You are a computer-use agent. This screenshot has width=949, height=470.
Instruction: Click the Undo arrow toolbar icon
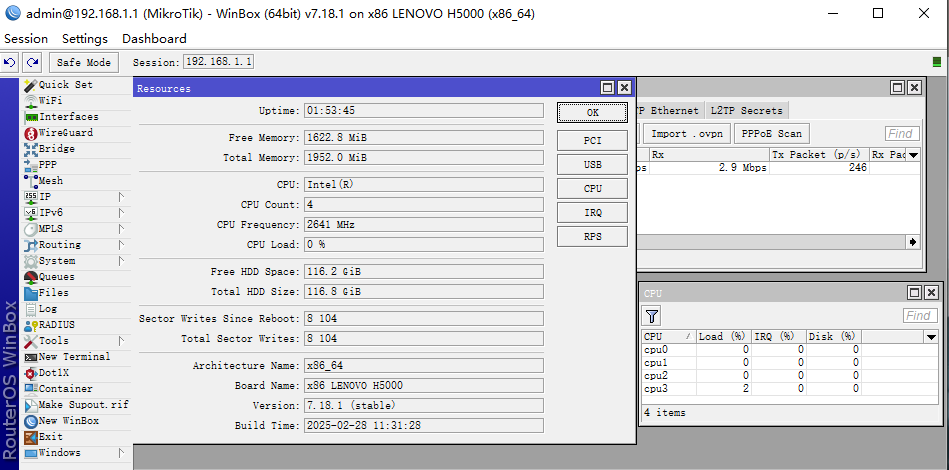point(10,62)
